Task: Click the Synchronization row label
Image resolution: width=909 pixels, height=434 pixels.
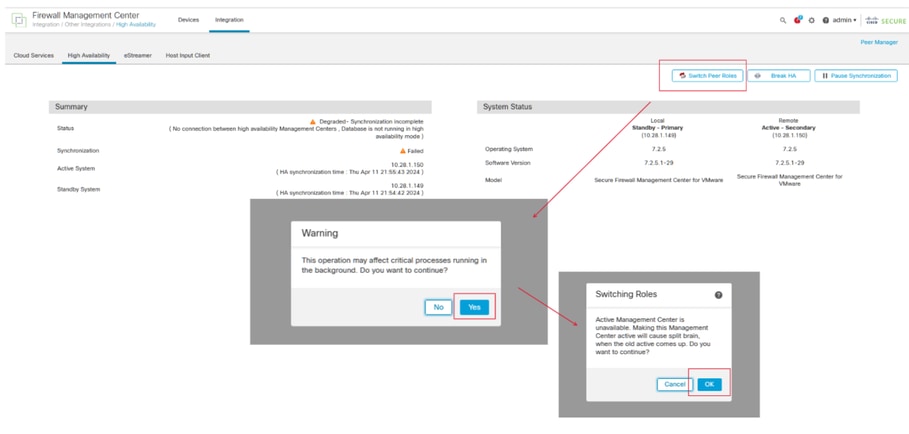Action: point(78,151)
